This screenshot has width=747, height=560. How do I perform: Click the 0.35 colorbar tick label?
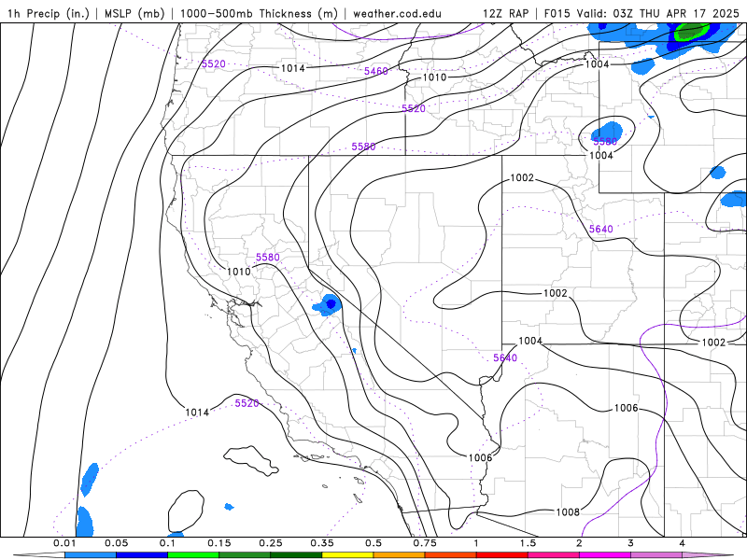(x=322, y=543)
